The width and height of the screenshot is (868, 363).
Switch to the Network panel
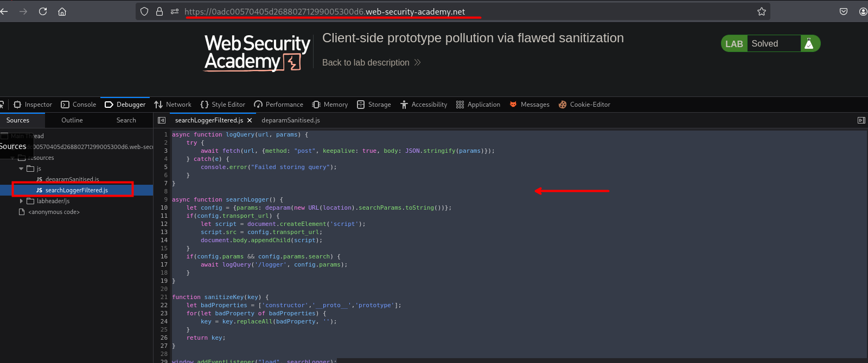[x=173, y=105]
